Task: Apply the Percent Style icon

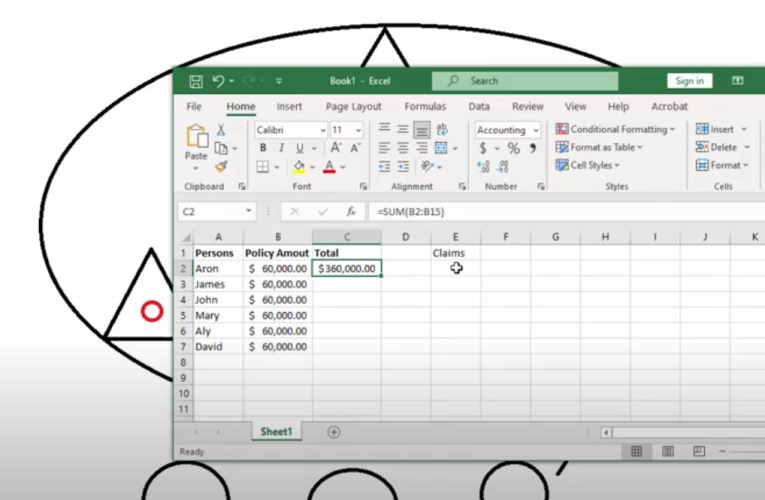Action: click(x=514, y=148)
